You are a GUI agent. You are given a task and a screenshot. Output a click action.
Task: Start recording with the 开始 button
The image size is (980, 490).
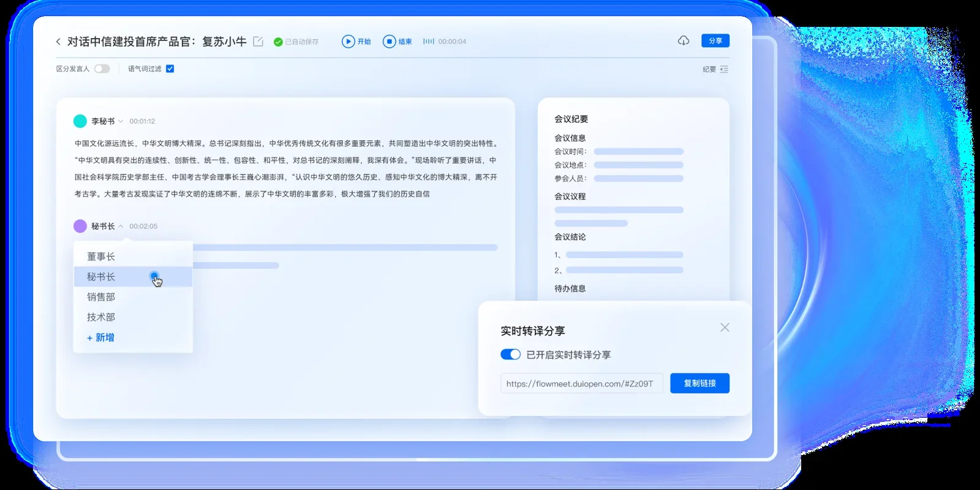point(356,42)
